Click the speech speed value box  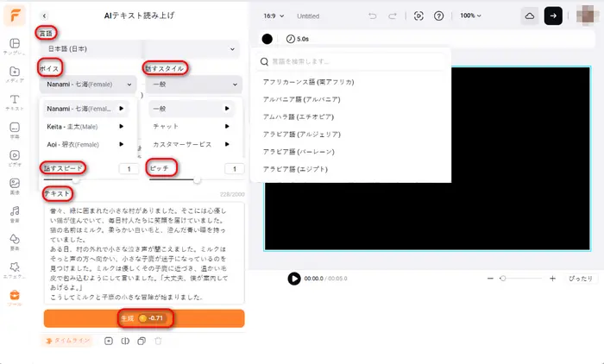click(x=129, y=169)
